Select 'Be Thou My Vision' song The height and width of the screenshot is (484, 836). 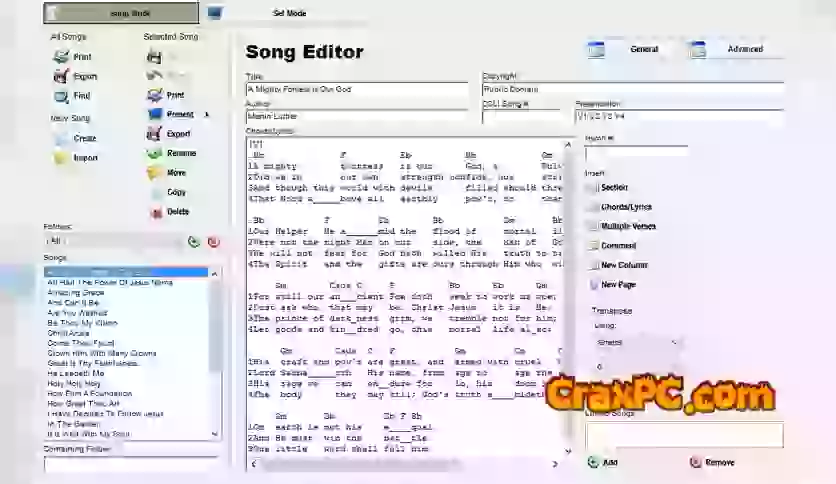82,323
